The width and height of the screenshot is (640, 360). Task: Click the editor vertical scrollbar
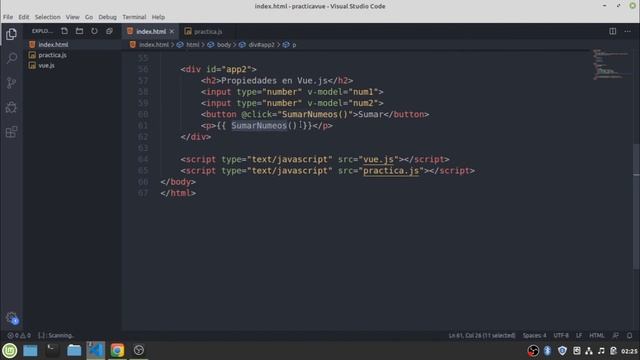pyautogui.click(x=636, y=206)
